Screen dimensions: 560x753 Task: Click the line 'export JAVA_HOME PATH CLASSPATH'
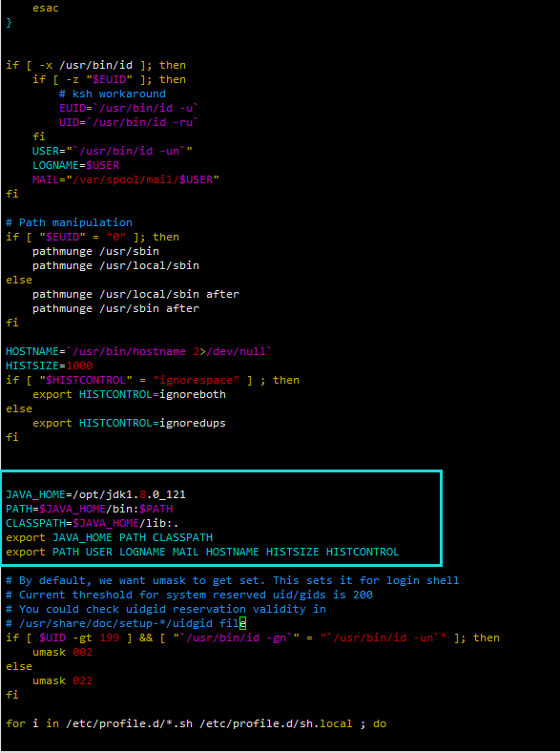tap(109, 537)
